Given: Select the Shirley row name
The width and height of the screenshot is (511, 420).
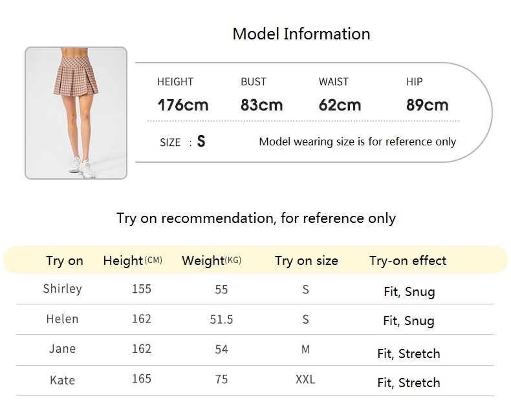Looking at the screenshot, I should (x=62, y=289).
